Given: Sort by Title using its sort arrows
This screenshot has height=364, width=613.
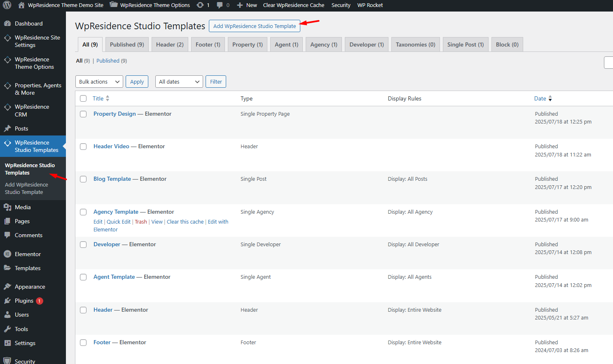Looking at the screenshot, I should (108, 98).
